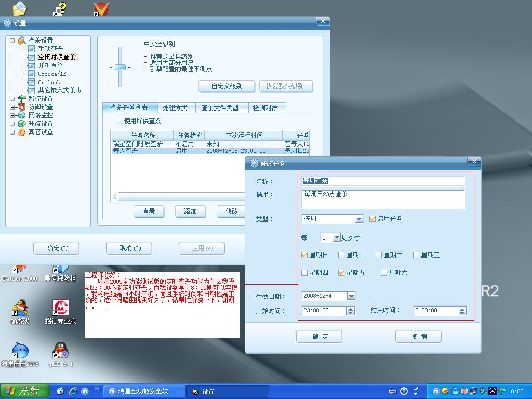
Task: Switch to the 处理方式 tab
Action: coord(175,108)
